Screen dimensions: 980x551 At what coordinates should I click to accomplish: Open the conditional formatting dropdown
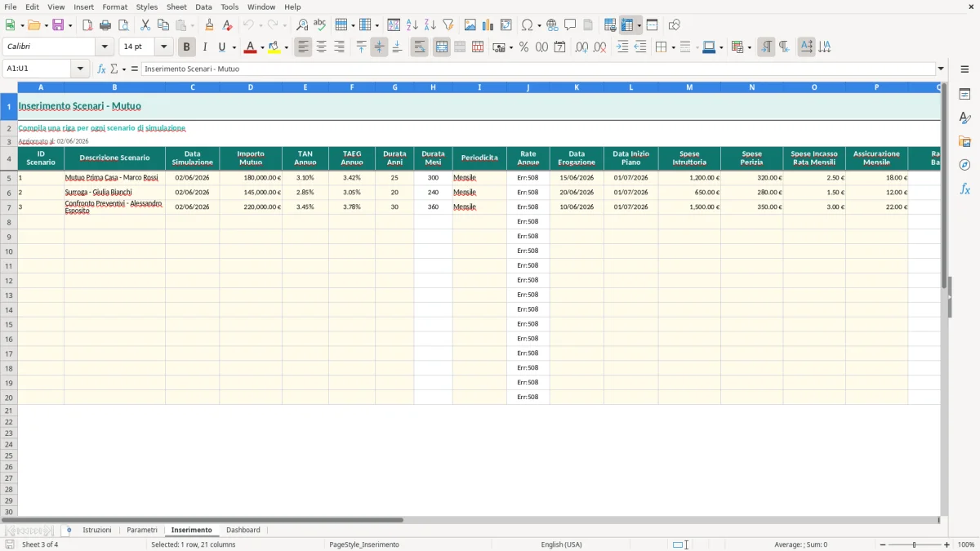749,47
